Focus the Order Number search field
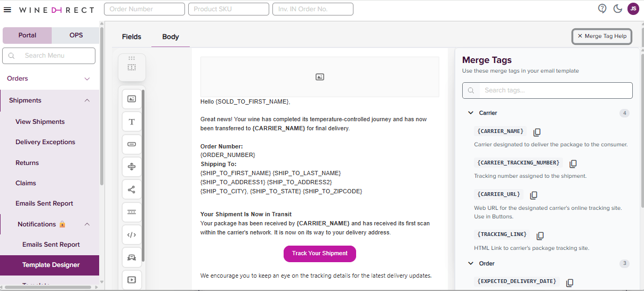This screenshot has height=291, width=644. 144,9
